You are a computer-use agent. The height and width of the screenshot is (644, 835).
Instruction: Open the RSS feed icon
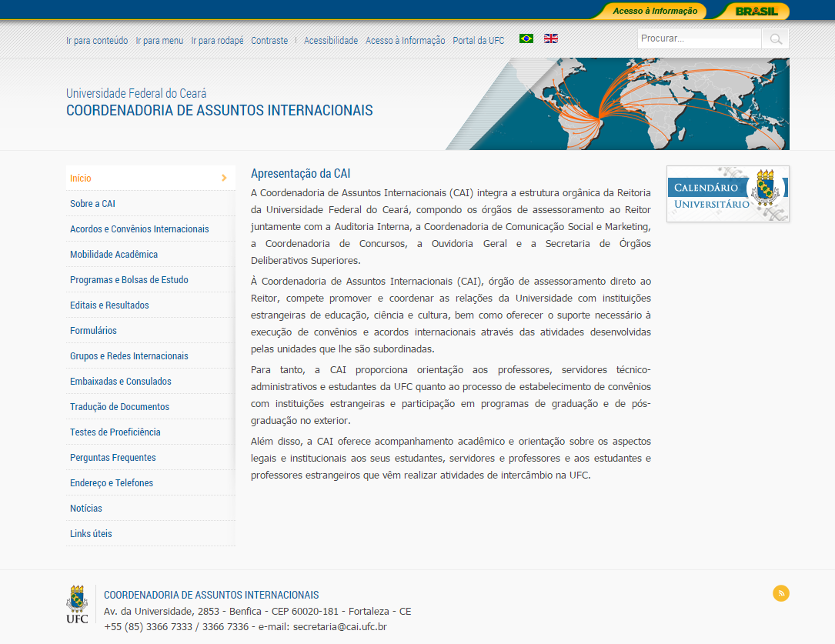click(x=780, y=593)
